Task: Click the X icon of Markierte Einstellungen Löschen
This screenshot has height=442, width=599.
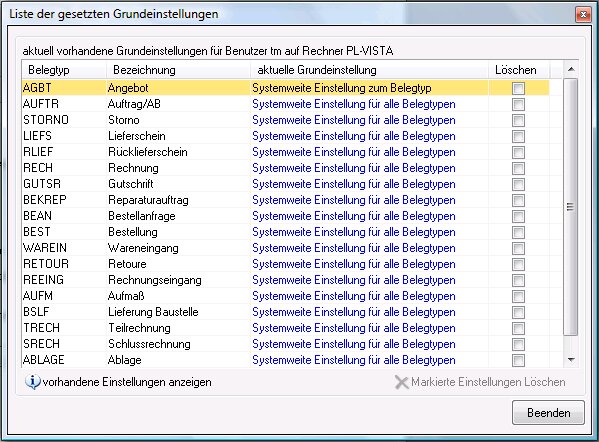Action: click(x=401, y=382)
